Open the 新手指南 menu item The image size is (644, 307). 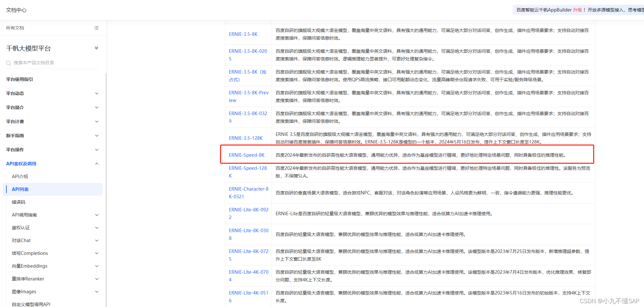click(x=15, y=136)
